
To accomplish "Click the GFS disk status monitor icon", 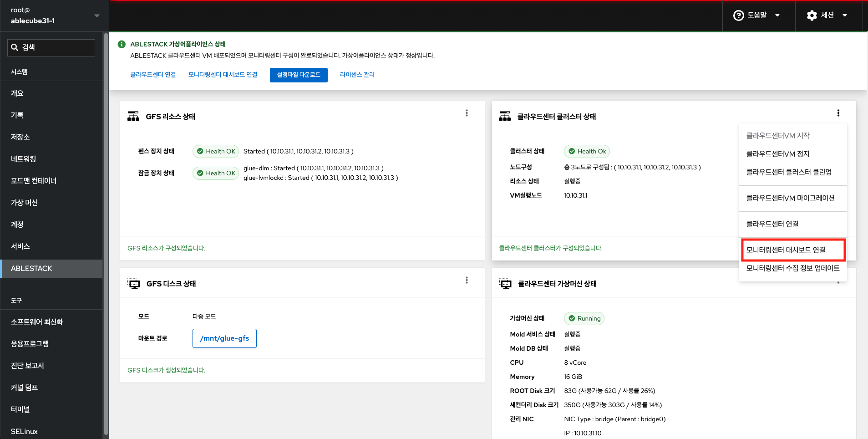I will tap(134, 284).
